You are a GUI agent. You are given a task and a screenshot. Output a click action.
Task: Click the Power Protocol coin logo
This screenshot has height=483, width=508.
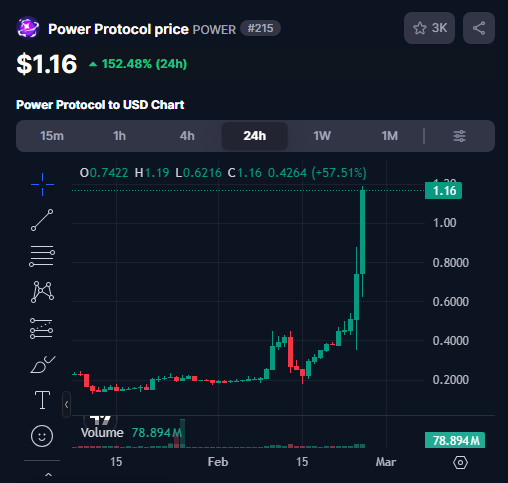pyautogui.click(x=28, y=28)
